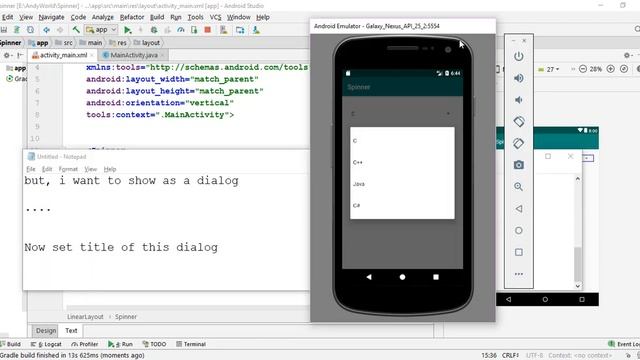Click LinearLayout in the bottom breadcrumb
This screenshot has height=360, width=640.
pyautogui.click(x=85, y=317)
